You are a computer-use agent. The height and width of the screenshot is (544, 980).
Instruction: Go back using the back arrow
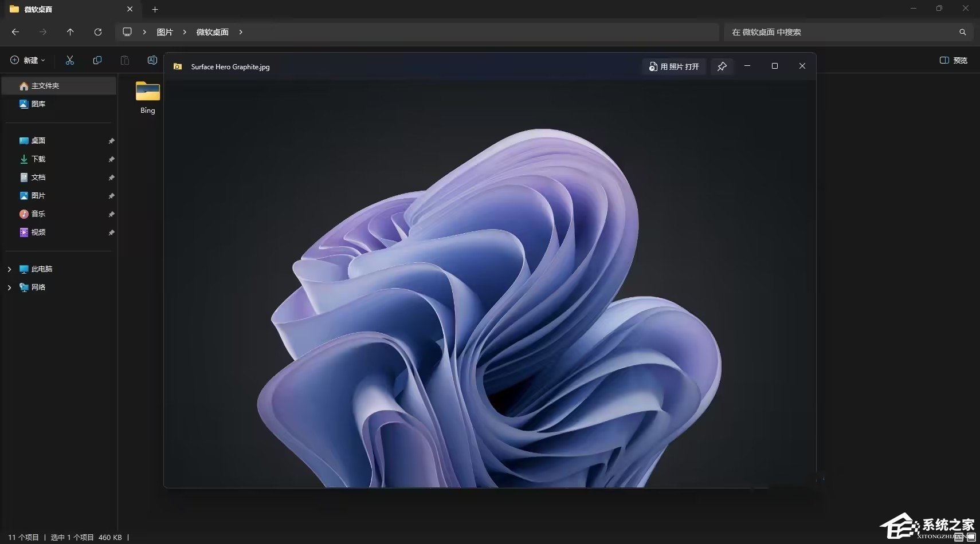pyautogui.click(x=15, y=32)
